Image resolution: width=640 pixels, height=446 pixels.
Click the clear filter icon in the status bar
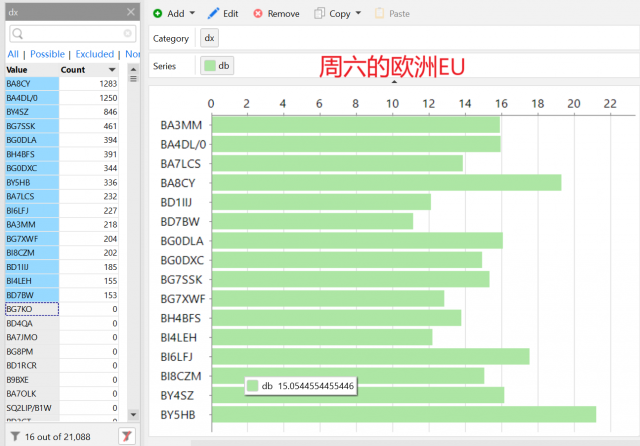coord(127,436)
